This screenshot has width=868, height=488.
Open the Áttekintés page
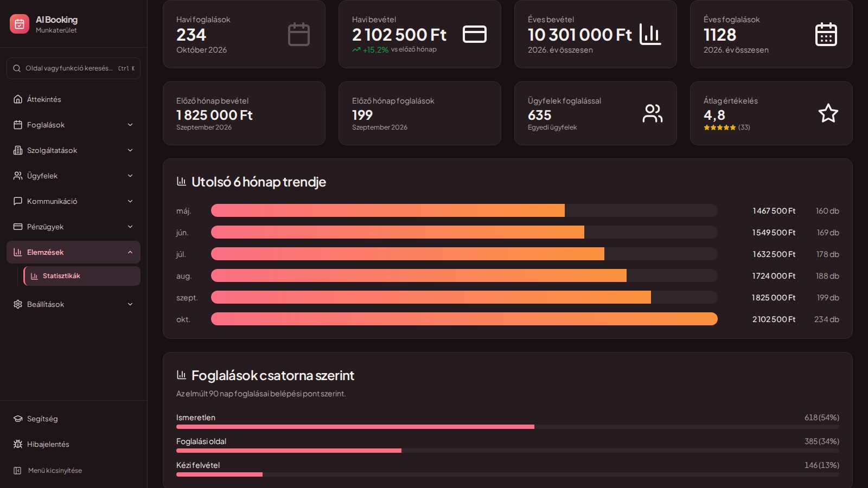(x=73, y=99)
